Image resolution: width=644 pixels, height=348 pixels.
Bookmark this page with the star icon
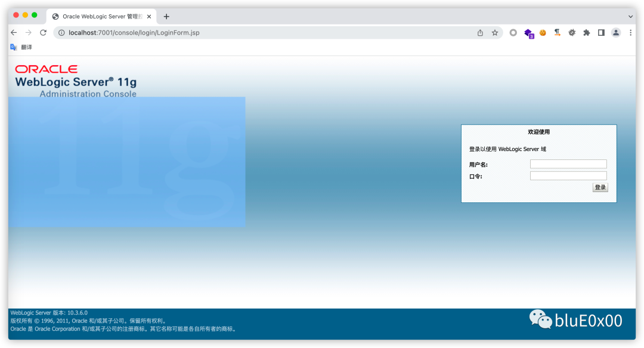[495, 32]
